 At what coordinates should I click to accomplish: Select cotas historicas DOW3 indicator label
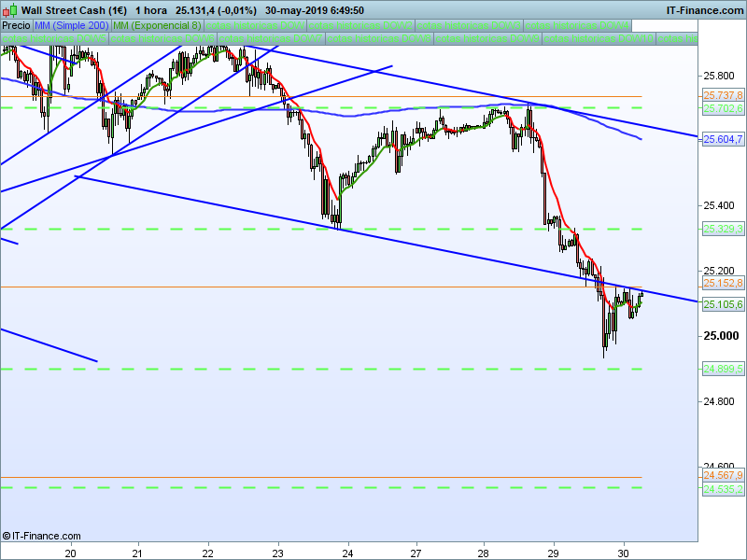click(x=469, y=25)
